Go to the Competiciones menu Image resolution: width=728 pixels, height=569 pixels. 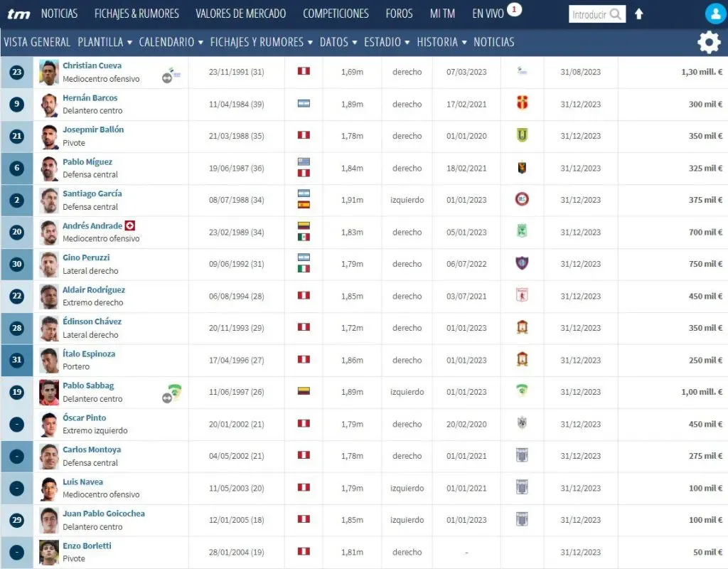(336, 14)
